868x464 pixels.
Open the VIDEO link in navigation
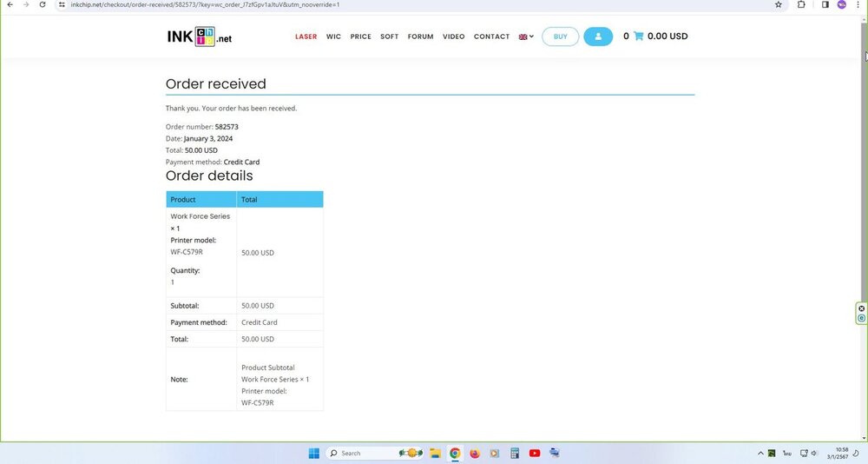(453, 36)
